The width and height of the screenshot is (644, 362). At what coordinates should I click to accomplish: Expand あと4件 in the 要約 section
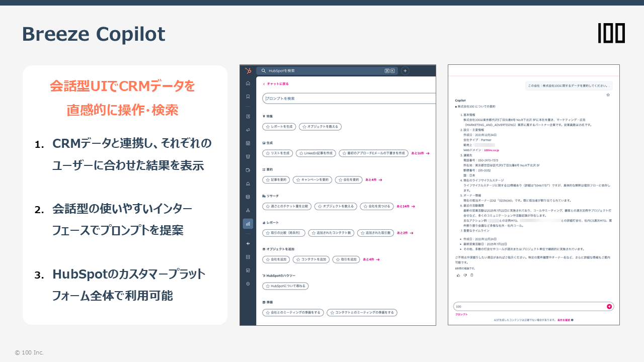[x=374, y=179]
